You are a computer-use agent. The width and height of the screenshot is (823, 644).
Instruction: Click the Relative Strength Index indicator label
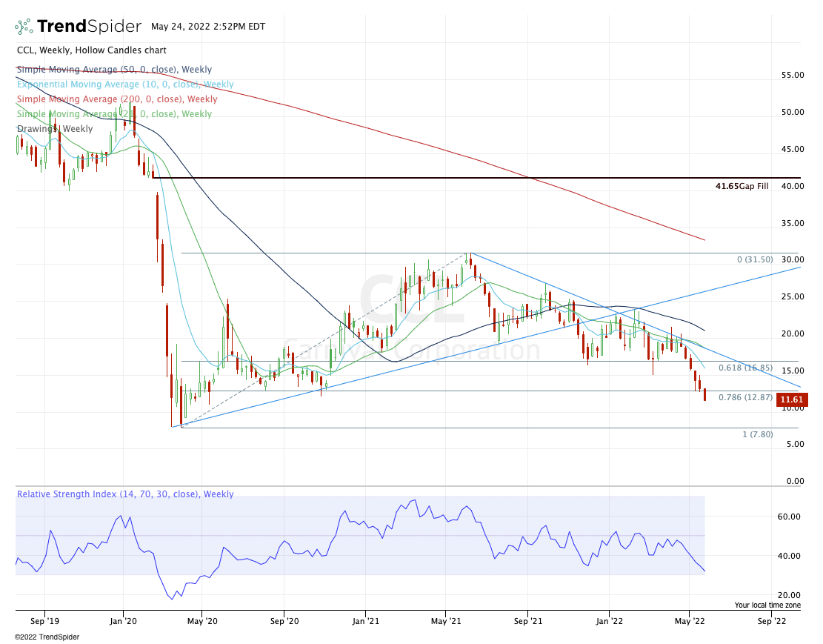click(x=125, y=494)
